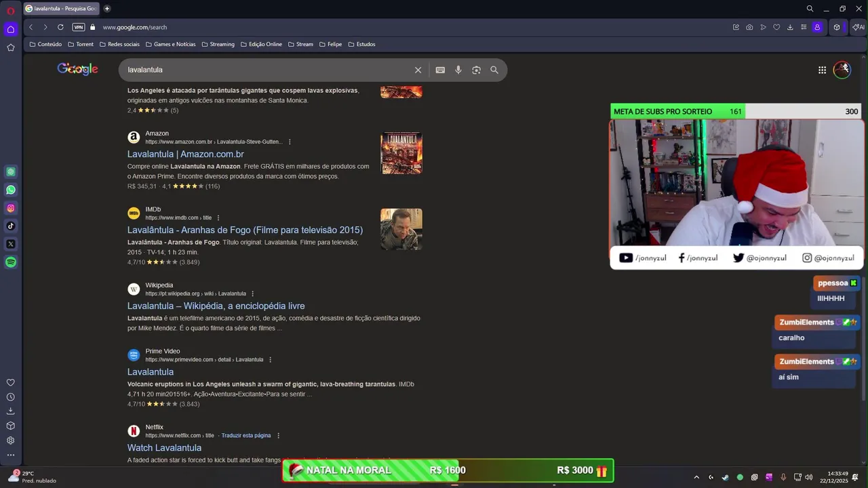Click the site security padlock icon
Viewport: 868px width, 488px height.
pos(93,27)
